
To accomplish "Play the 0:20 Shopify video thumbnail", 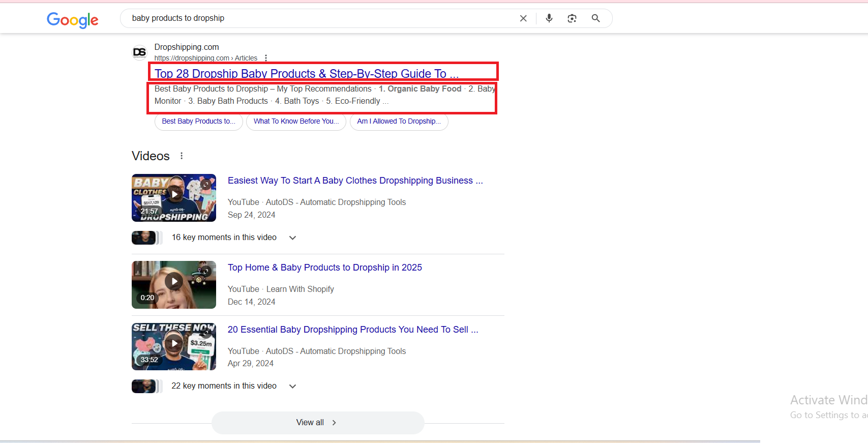I will pyautogui.click(x=174, y=285).
